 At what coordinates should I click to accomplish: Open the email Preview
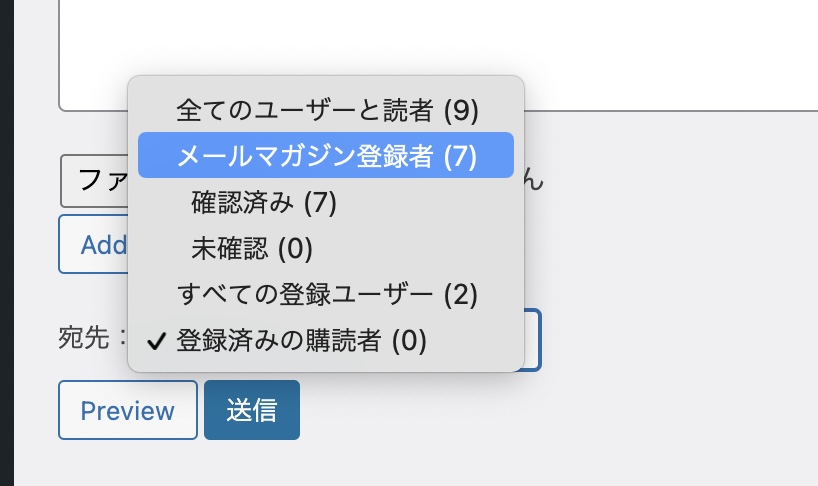(127, 410)
